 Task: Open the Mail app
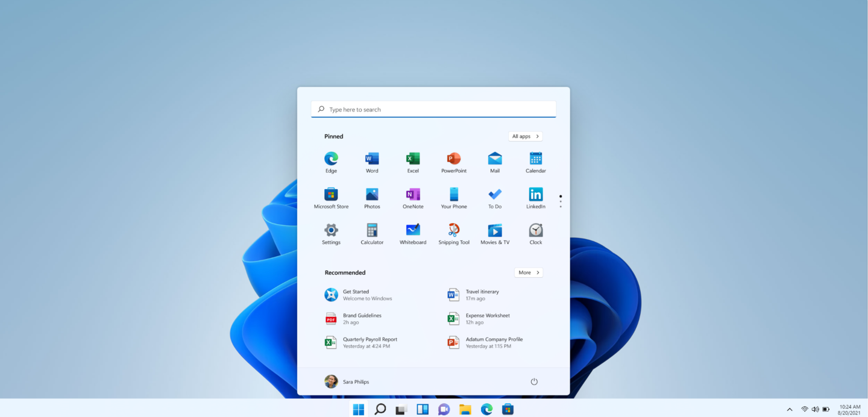(494, 161)
